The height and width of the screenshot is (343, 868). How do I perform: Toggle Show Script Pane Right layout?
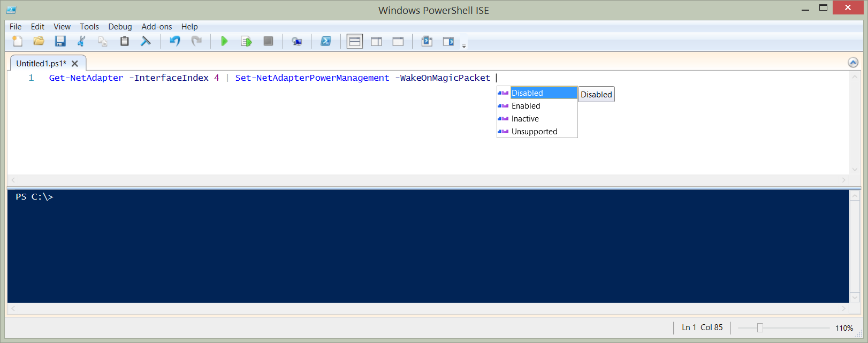pyautogui.click(x=376, y=41)
